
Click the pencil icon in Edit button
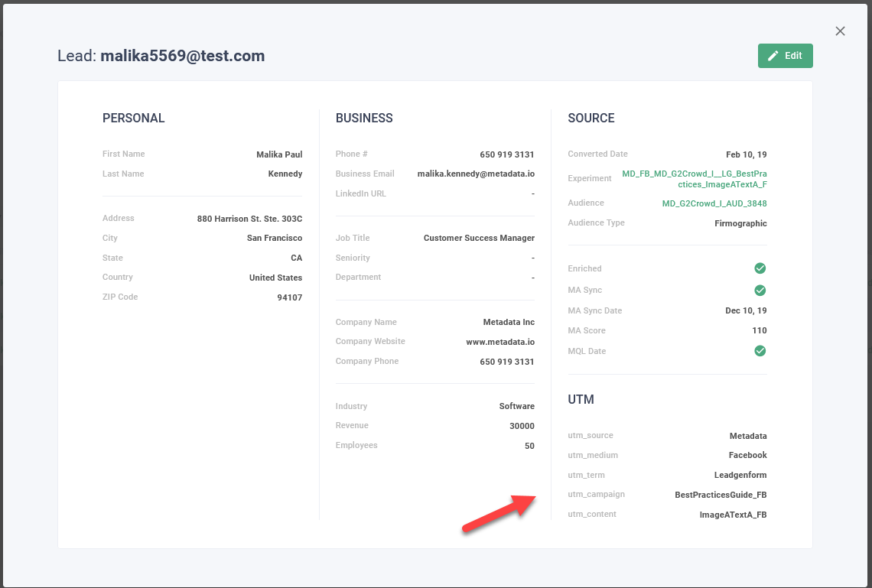click(773, 56)
